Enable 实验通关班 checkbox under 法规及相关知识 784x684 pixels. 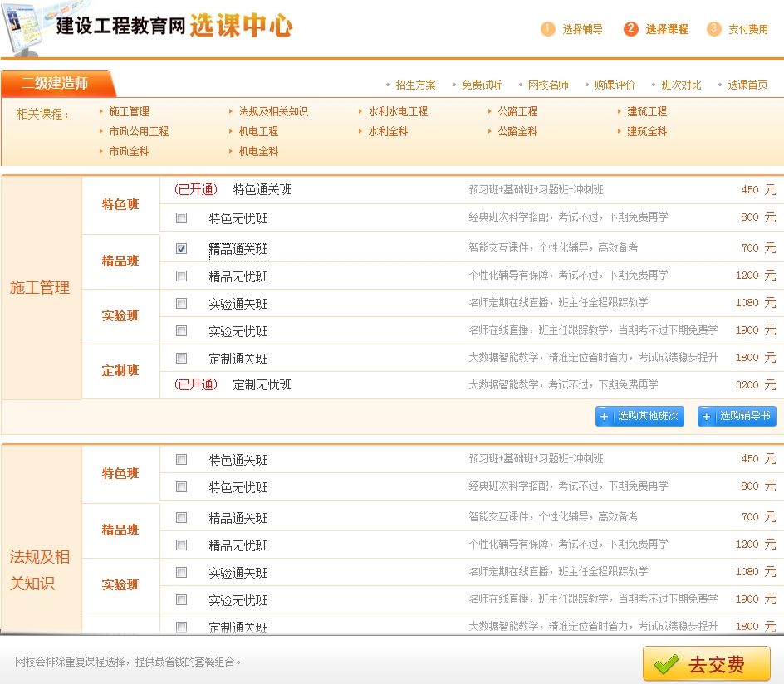pos(180,572)
